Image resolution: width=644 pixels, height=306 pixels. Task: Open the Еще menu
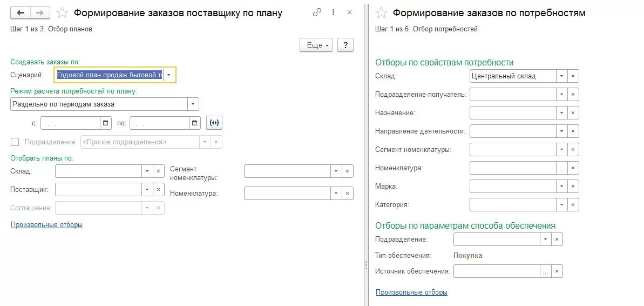(x=316, y=45)
